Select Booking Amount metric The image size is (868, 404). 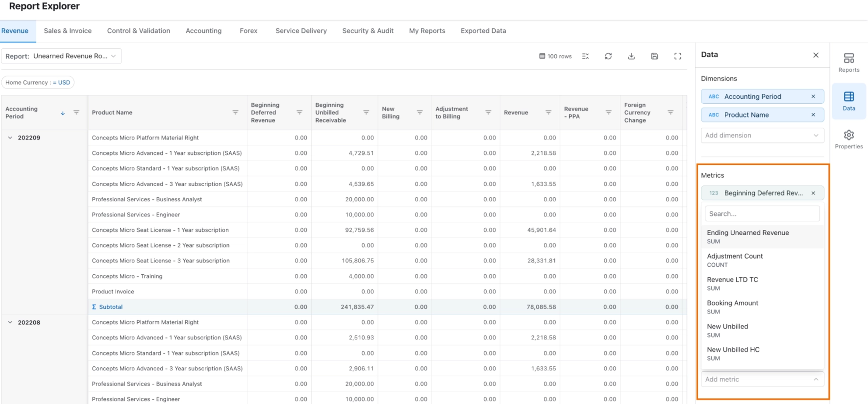[762, 307]
